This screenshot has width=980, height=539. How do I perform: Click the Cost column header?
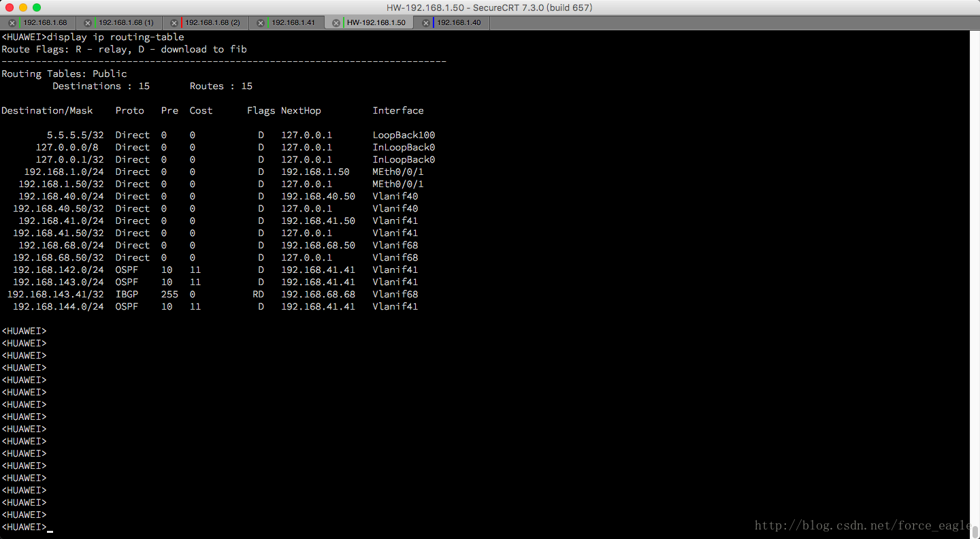click(201, 110)
